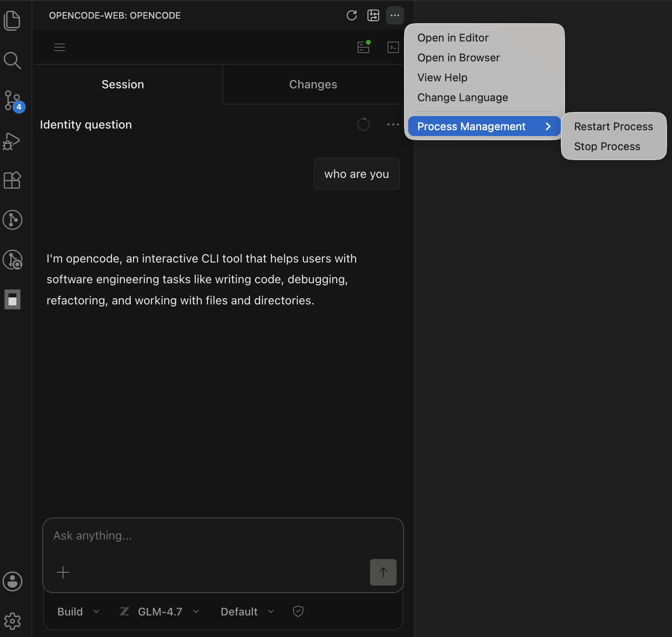Screen dimensions: 672x637
Task: Click the loading spinner next to session title
Action: [x=363, y=124]
